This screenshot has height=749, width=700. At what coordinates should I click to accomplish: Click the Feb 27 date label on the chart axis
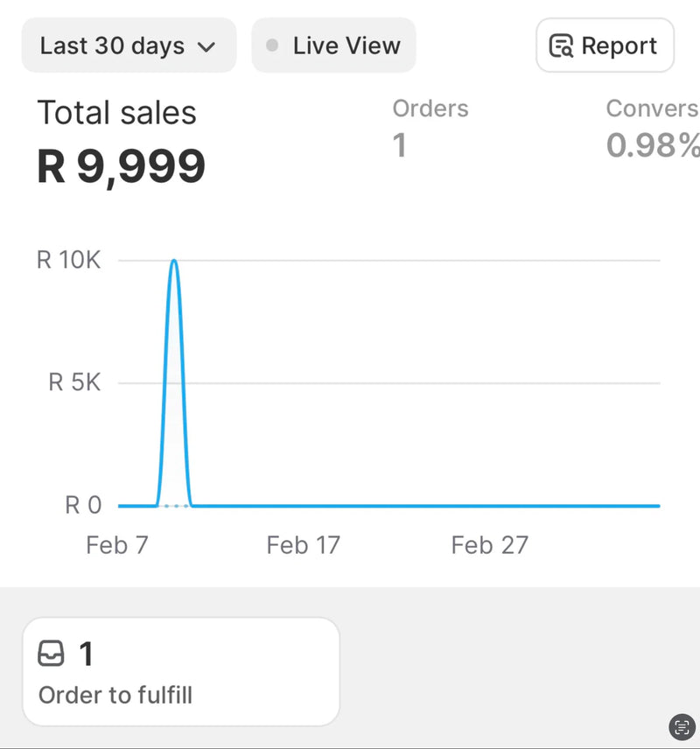(x=489, y=545)
